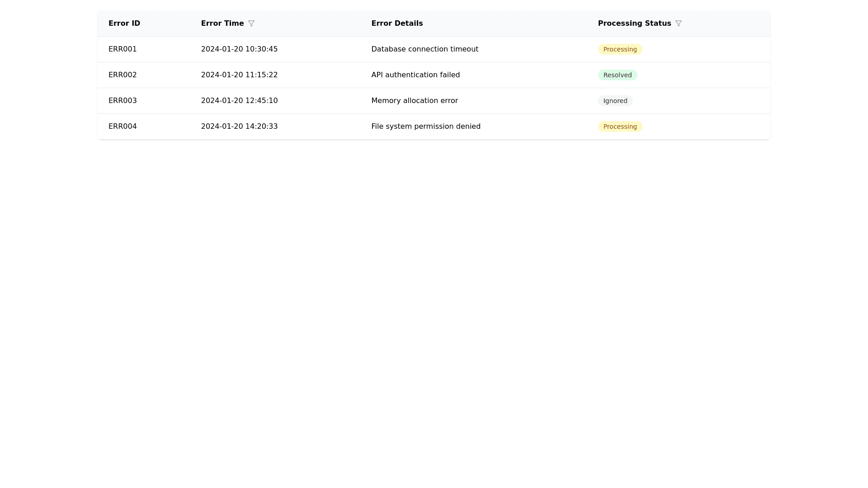The height and width of the screenshot is (488, 868).
Task: Click Database connection timeout text
Action: (x=425, y=49)
